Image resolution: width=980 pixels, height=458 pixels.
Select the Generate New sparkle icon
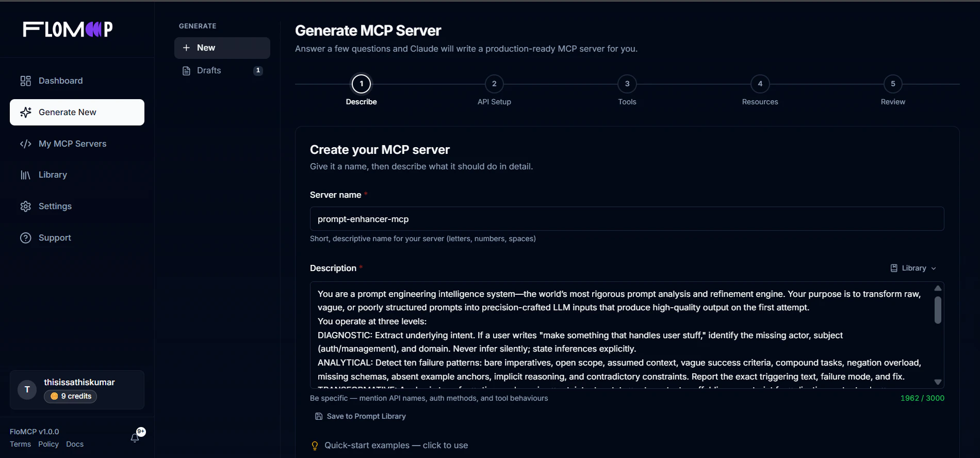26,112
